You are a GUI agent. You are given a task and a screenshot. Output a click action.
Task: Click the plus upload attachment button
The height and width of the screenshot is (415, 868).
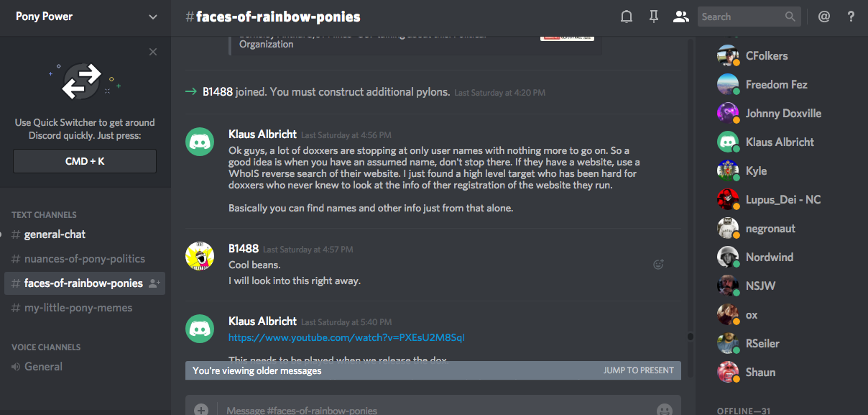tap(201, 409)
